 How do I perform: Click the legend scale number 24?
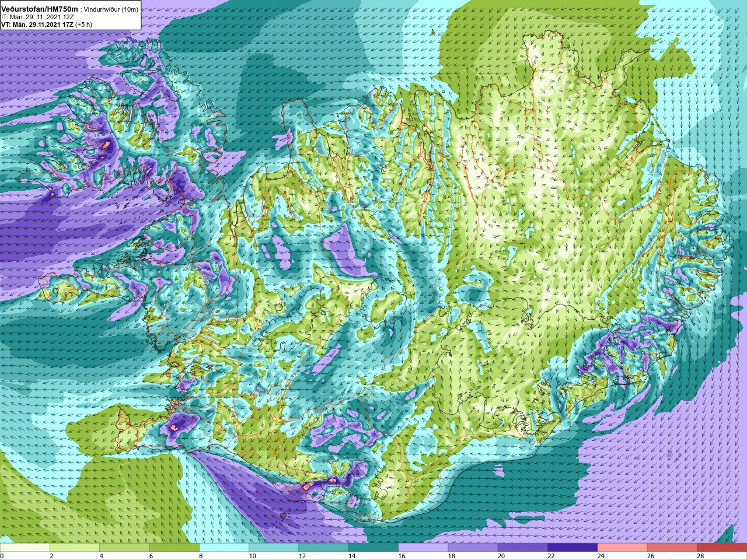601,556
